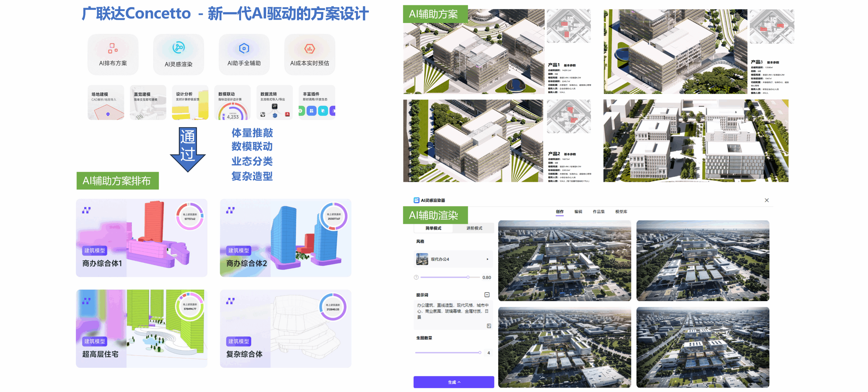The image size is (868, 392).
Task: Click the 商办综合体2 model title
Action: pos(247,263)
